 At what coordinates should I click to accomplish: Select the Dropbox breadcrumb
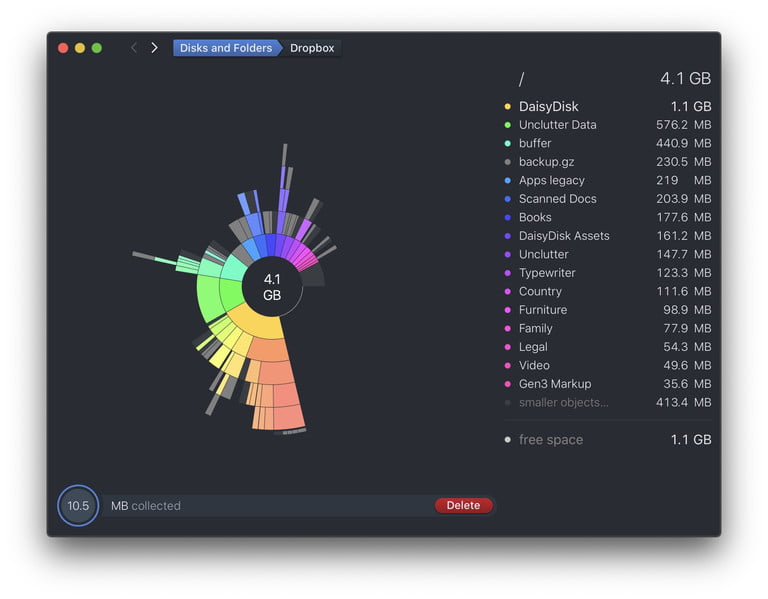[x=312, y=48]
